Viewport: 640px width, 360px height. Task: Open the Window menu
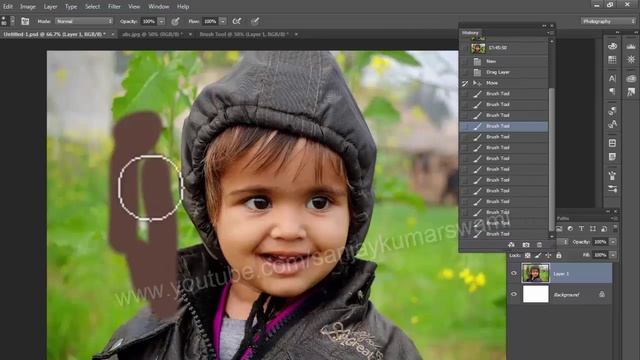[x=158, y=7]
